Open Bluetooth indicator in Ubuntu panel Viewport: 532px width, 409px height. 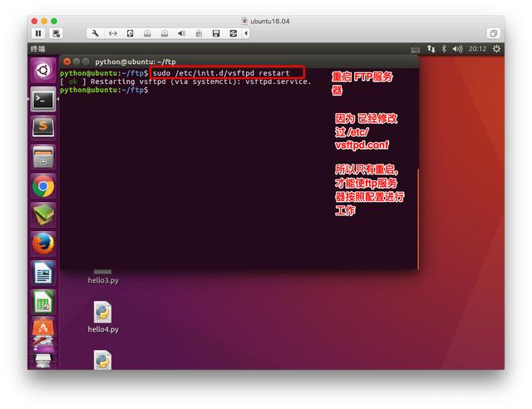click(x=444, y=49)
